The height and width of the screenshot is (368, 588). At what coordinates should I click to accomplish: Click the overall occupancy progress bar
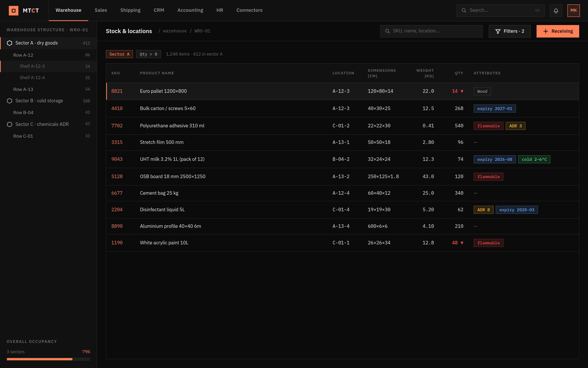(x=48, y=359)
